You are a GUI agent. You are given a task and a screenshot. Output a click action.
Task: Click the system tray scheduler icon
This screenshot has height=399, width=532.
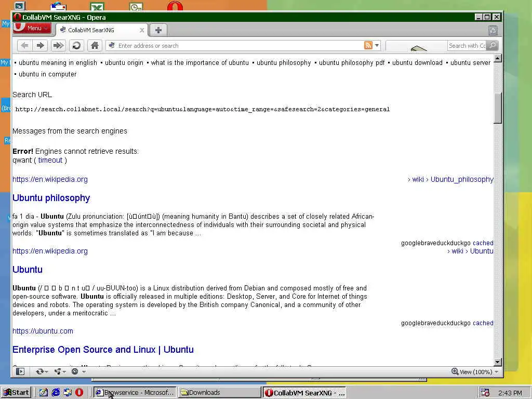coord(485,393)
